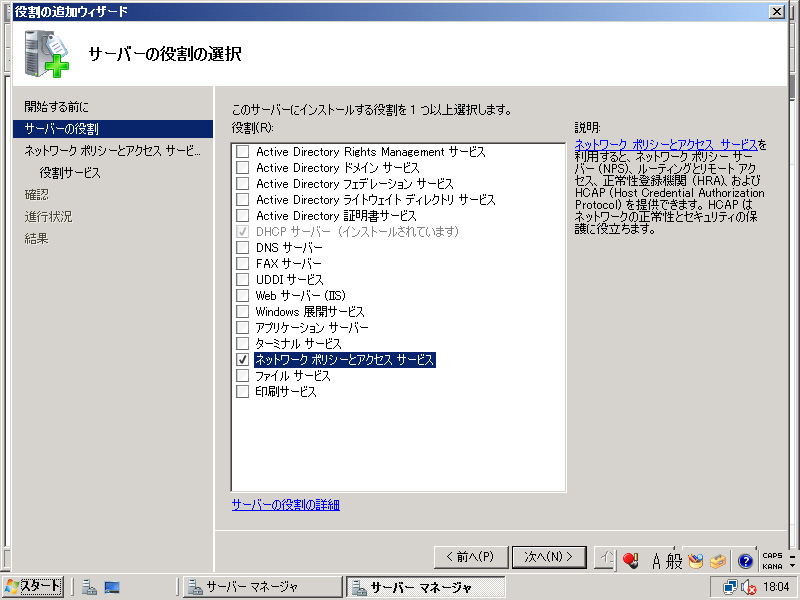Click the IME conversion mode '般' icon
The image size is (800, 600).
[x=674, y=561]
